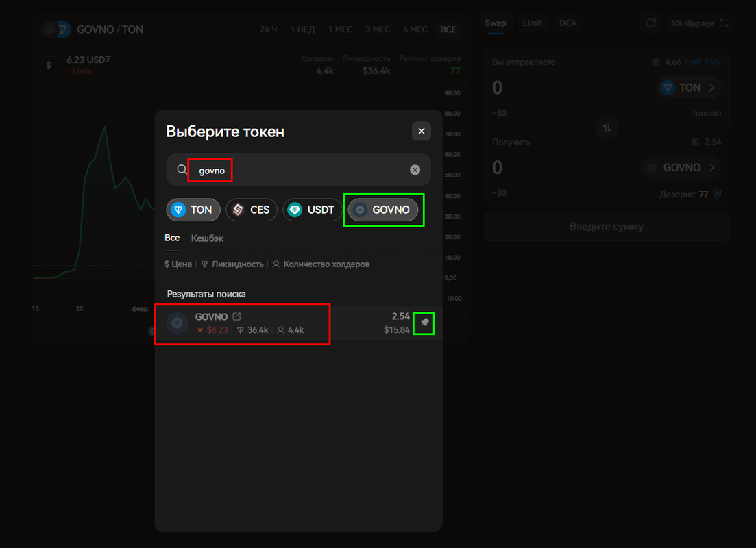Sort results by Количество холдеров
Image resolution: width=756 pixels, height=548 pixels.
tap(321, 264)
